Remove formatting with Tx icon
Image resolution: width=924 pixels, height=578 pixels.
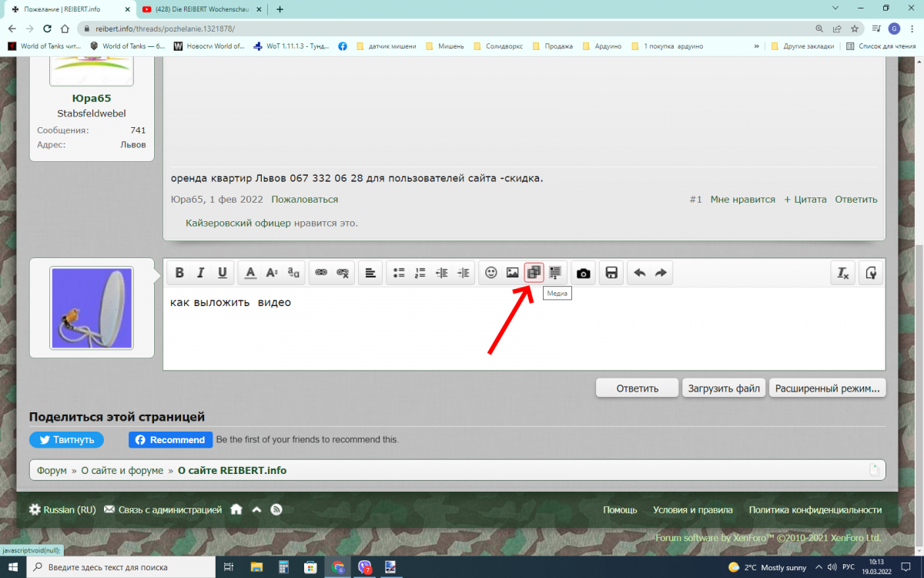pyautogui.click(x=843, y=273)
